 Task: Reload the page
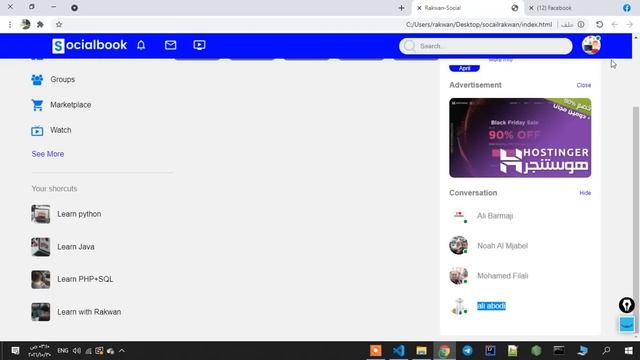click(599, 24)
